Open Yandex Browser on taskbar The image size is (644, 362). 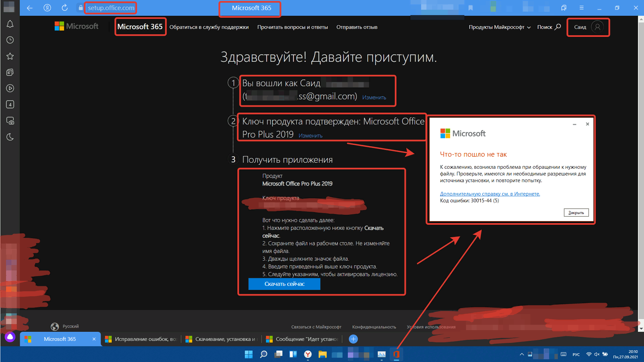click(x=308, y=354)
